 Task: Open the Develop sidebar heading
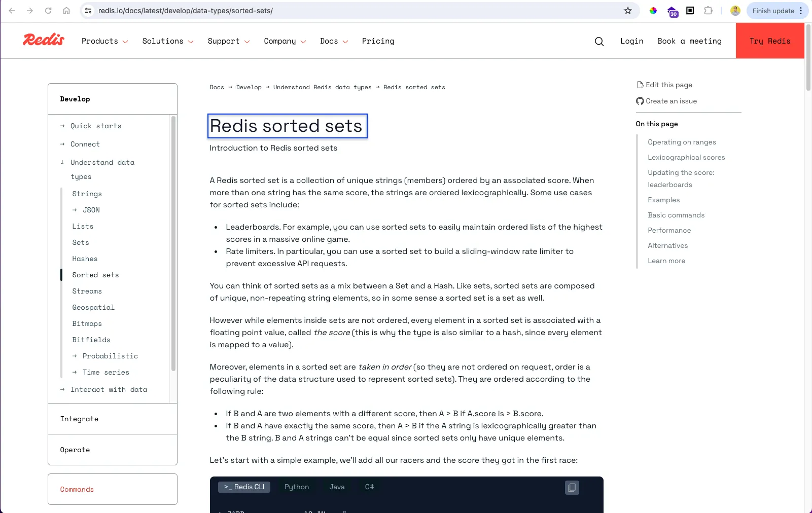pos(75,99)
